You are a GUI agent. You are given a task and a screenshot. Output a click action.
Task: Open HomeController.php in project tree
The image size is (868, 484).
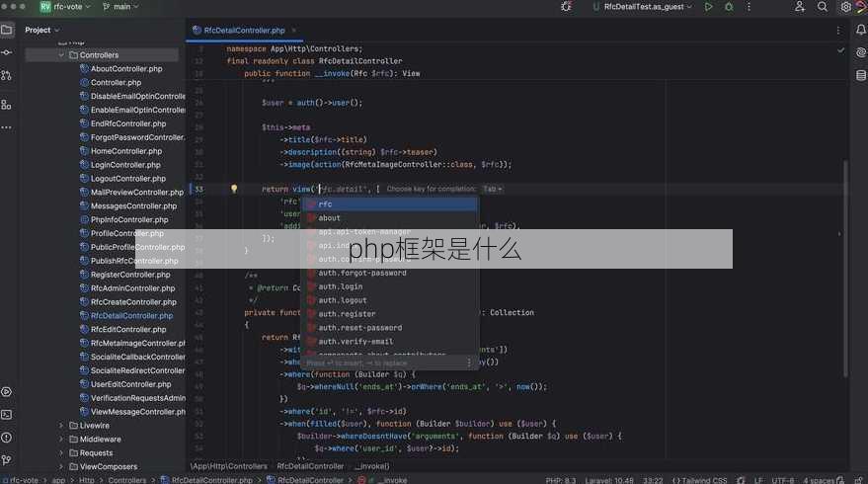click(126, 151)
